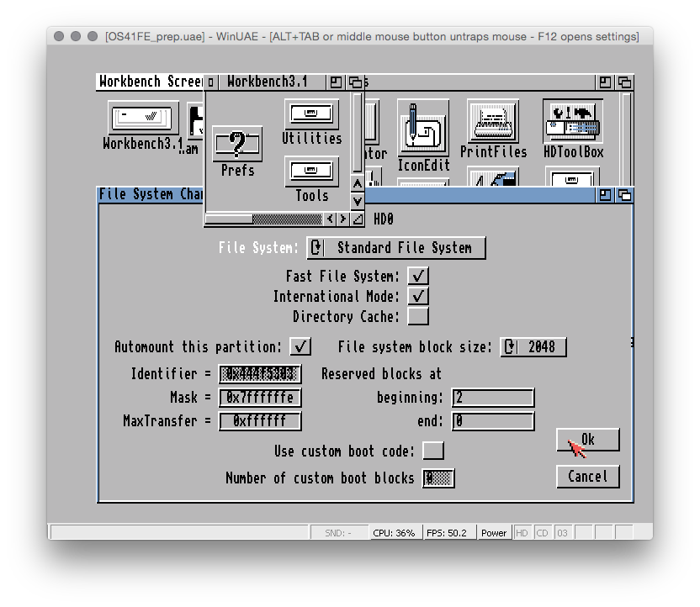Open the PrintFiles program icon
This screenshot has height=607, width=700.
click(493, 121)
